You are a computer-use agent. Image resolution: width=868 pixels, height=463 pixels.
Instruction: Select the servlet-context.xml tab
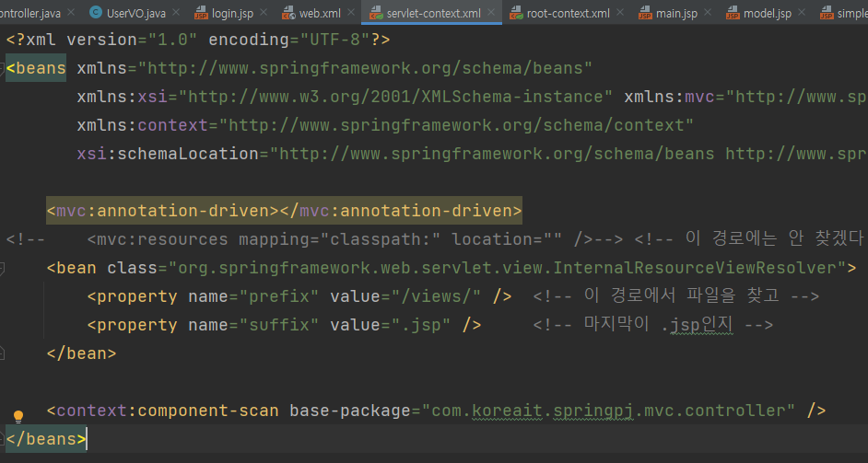tap(433, 13)
